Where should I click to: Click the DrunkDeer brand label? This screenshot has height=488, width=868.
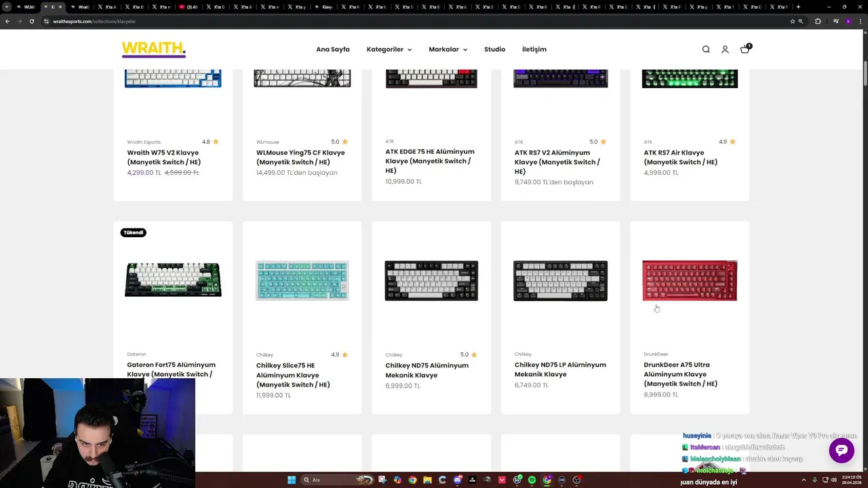coord(656,354)
